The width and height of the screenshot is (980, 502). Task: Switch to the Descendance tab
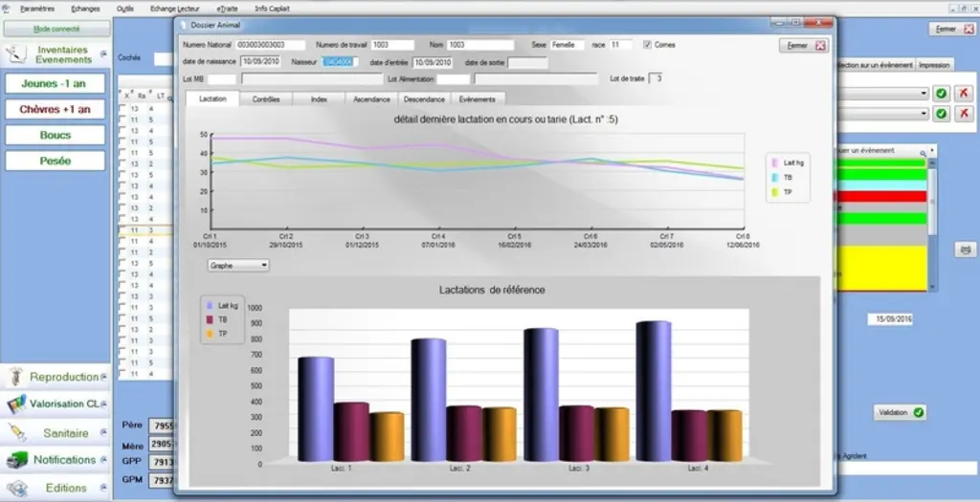click(x=424, y=99)
